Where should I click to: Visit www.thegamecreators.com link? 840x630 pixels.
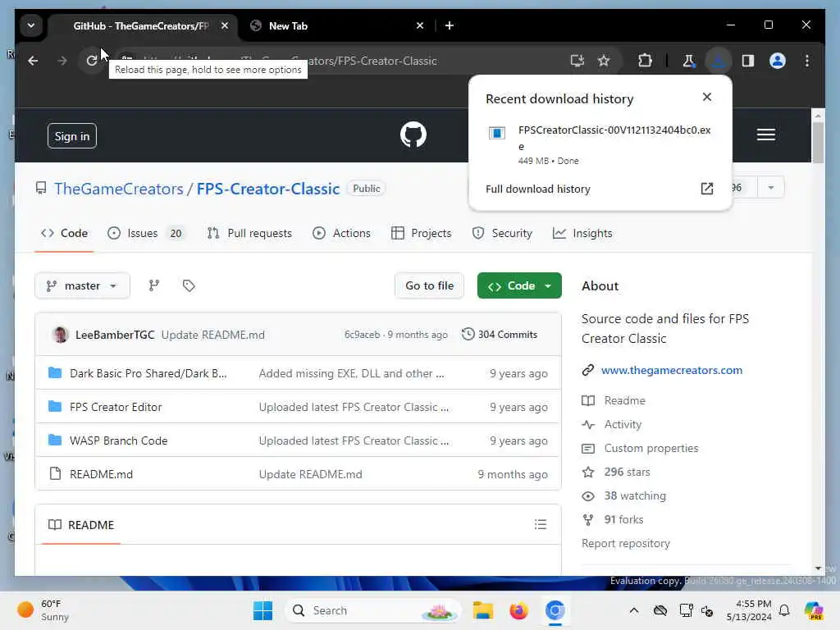click(671, 370)
